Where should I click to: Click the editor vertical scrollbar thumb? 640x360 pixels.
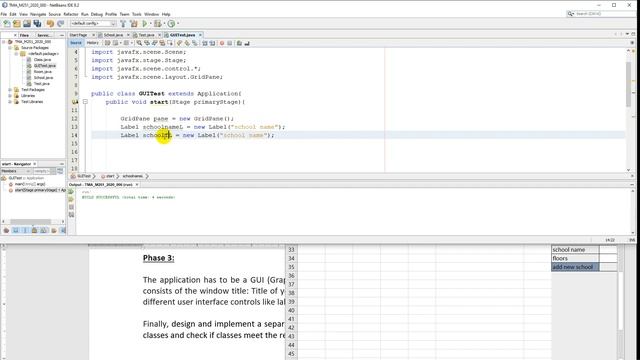[628, 84]
